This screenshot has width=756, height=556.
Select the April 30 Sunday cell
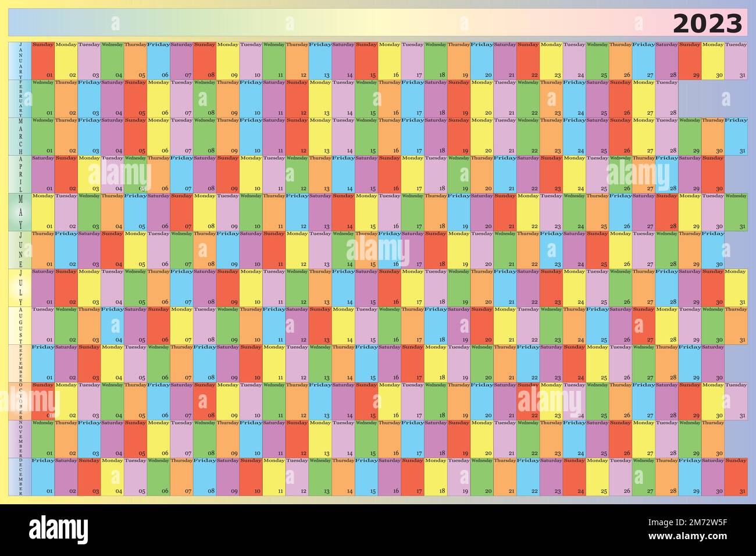(713, 174)
